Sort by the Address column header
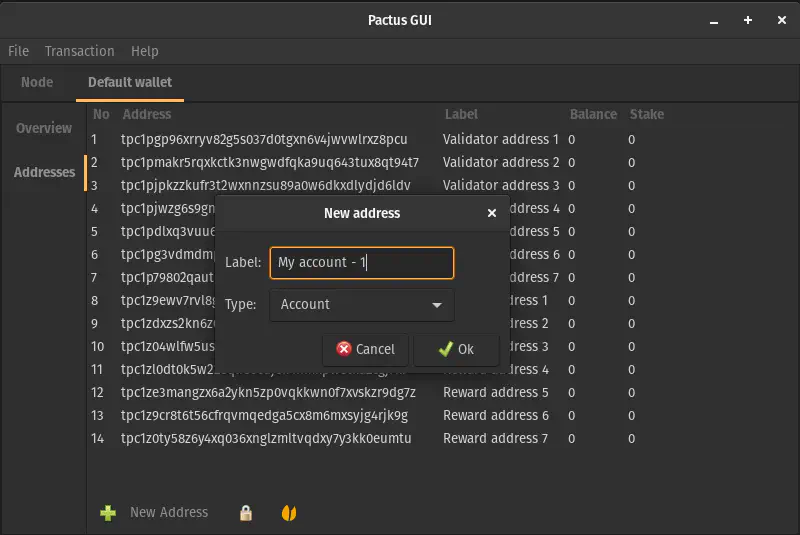 click(147, 114)
